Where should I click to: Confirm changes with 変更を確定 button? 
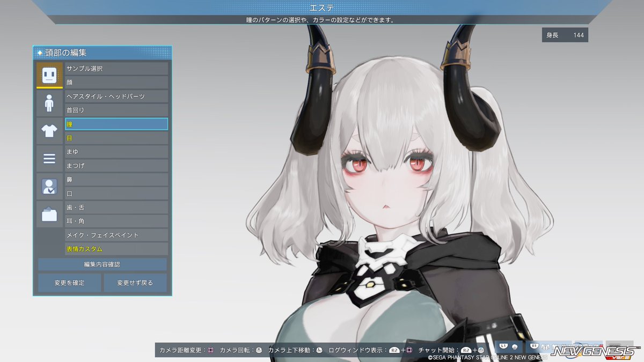point(69,283)
